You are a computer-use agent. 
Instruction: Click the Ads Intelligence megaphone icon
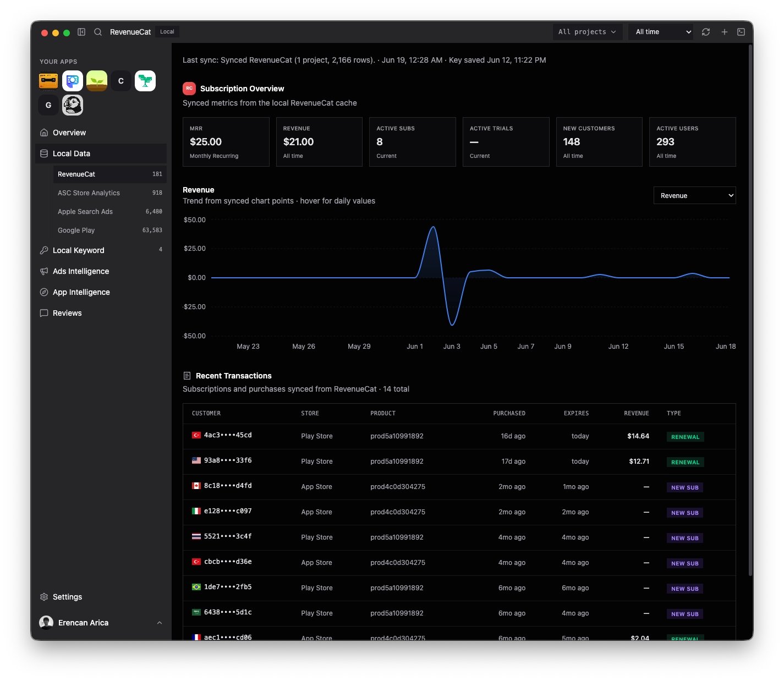click(x=44, y=271)
